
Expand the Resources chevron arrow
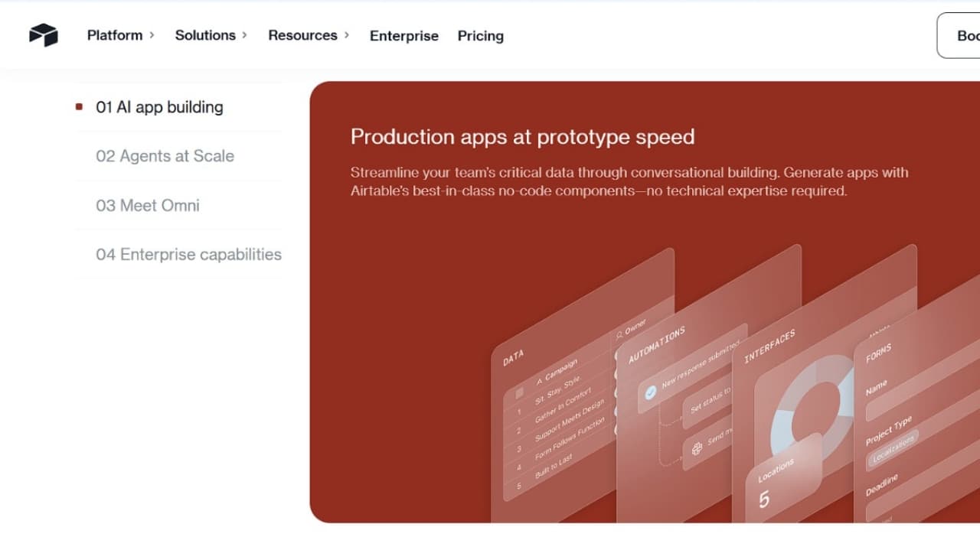click(x=346, y=35)
